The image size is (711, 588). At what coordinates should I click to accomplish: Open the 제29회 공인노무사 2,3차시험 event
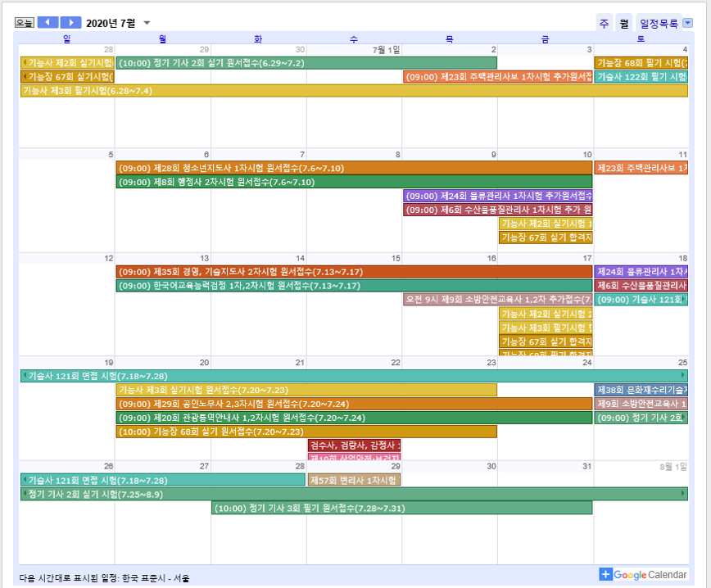[x=354, y=404]
